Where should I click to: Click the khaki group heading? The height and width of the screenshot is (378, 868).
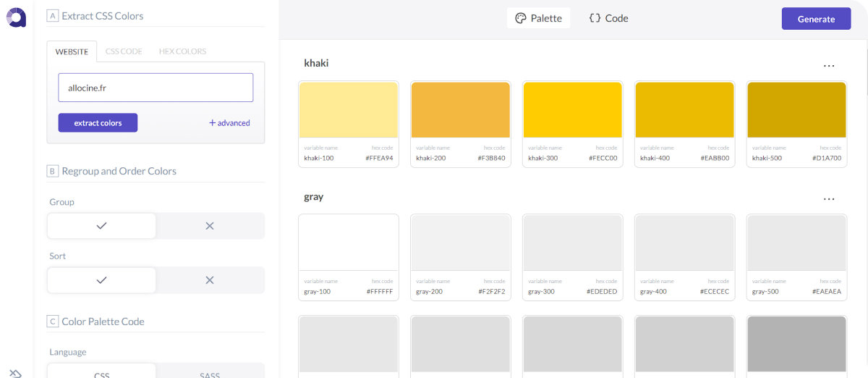316,63
